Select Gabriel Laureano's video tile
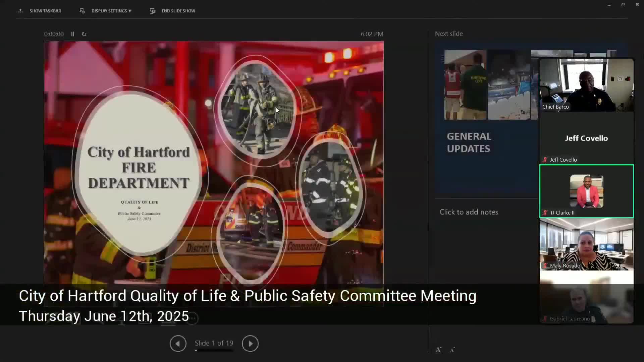Image resolution: width=644 pixels, height=362 pixels. [586, 298]
